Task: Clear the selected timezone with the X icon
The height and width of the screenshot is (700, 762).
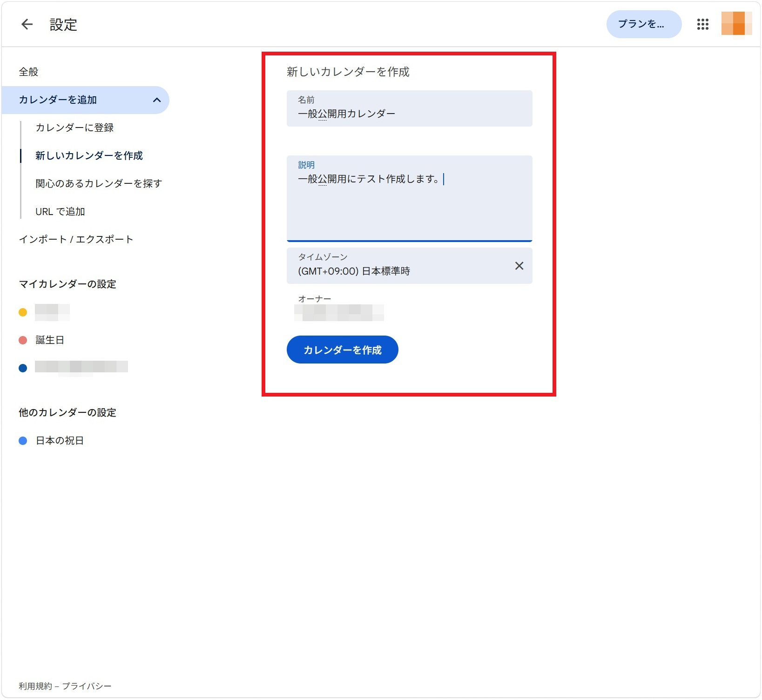Action: 519,266
